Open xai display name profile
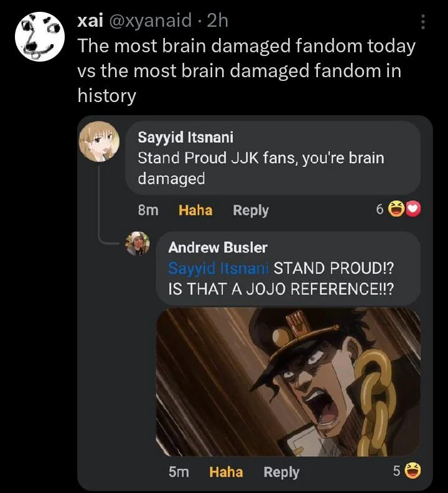 coord(90,21)
